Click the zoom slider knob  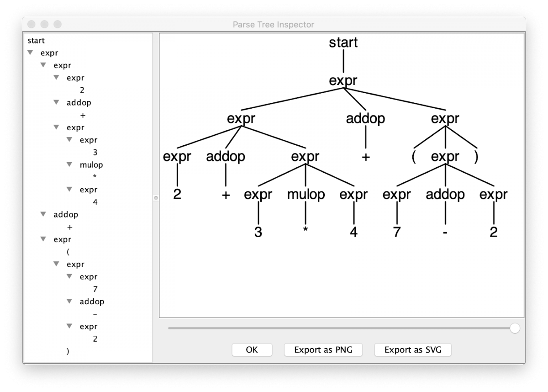515,328
